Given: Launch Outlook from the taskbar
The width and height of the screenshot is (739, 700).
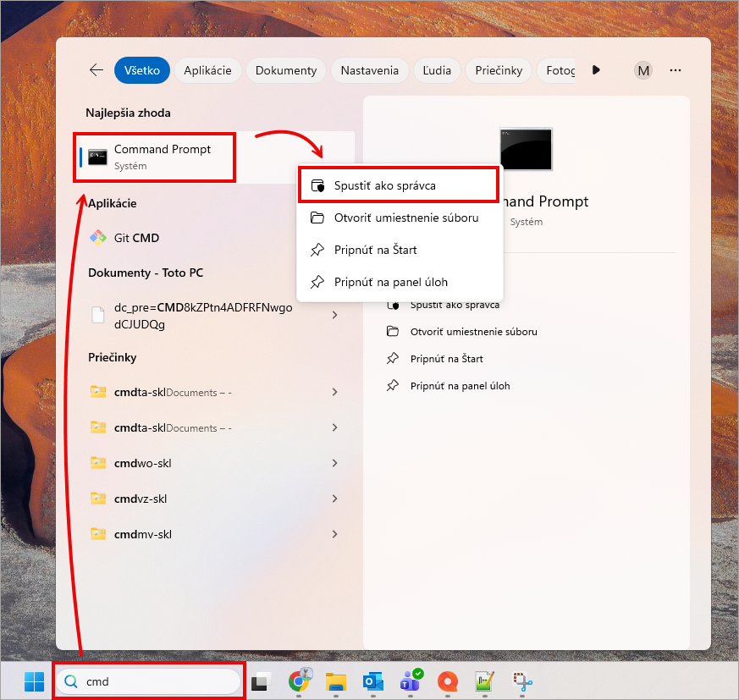Looking at the screenshot, I should tap(373, 681).
